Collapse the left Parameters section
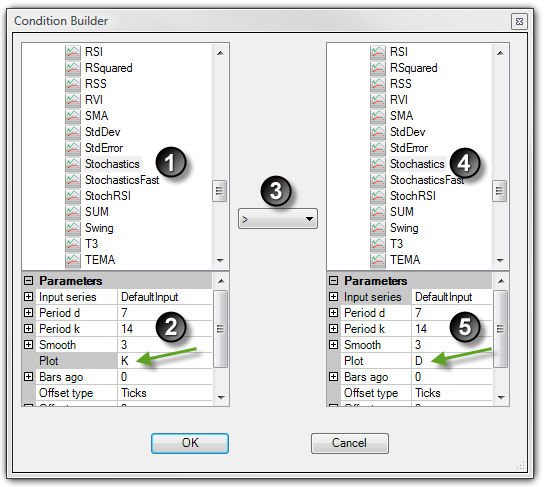The image size is (544, 487). coord(28,281)
